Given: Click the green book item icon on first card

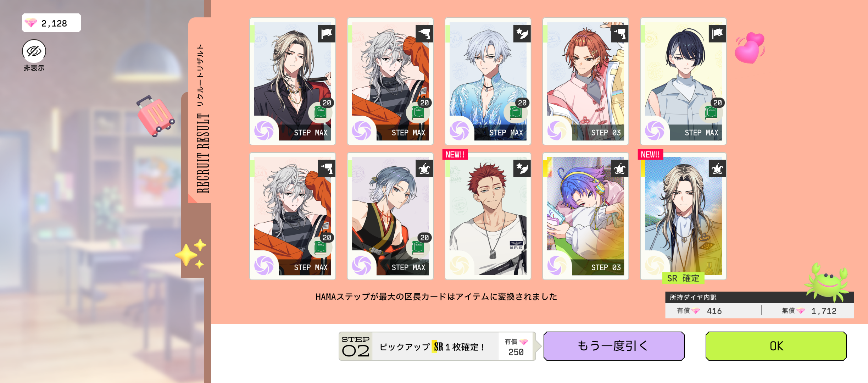Looking at the screenshot, I should click(321, 112).
